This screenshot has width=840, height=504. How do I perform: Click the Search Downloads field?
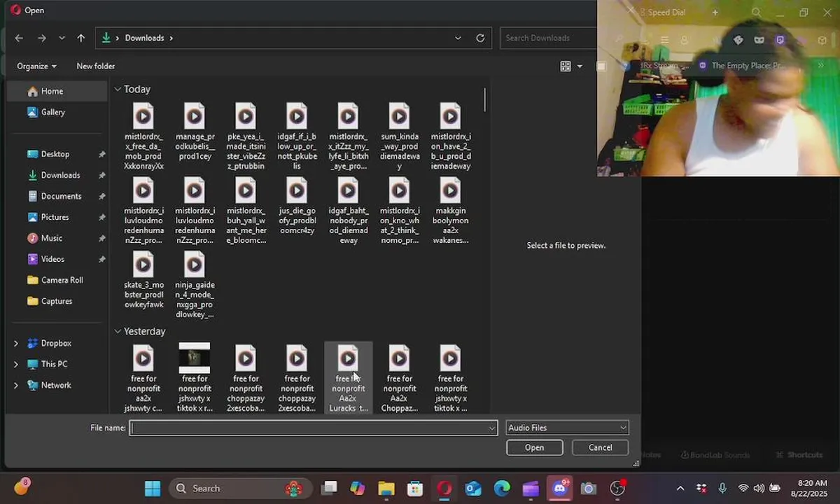coord(549,38)
